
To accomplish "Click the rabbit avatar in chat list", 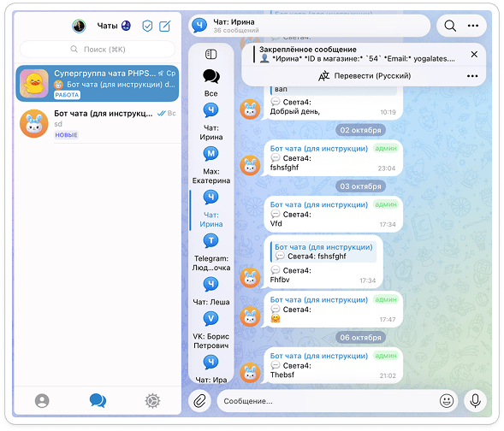I will [x=33, y=124].
